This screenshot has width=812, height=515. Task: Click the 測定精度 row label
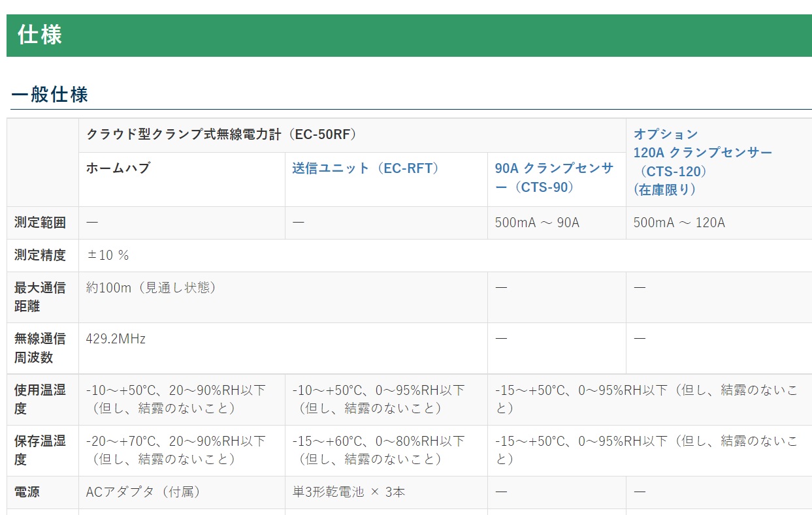coord(41,255)
